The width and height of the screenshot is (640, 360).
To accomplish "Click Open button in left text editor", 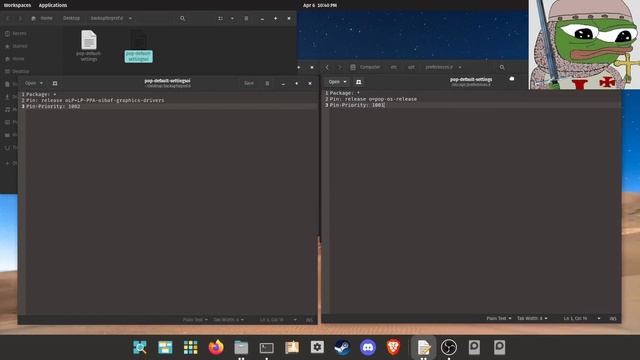I will pos(33,83).
